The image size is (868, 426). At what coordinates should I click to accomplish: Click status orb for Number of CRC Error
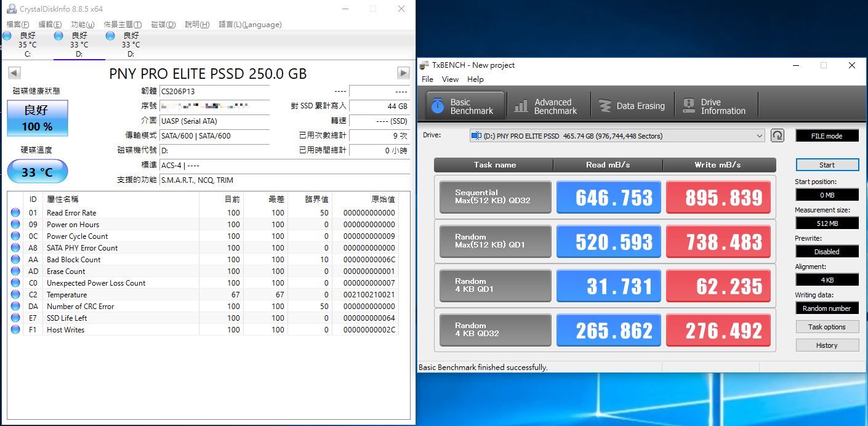point(15,307)
